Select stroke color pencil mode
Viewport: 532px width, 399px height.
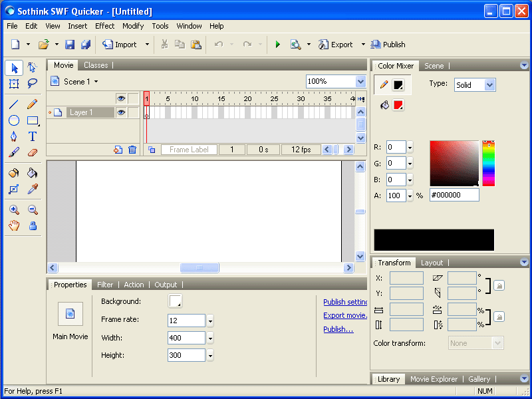[384, 84]
